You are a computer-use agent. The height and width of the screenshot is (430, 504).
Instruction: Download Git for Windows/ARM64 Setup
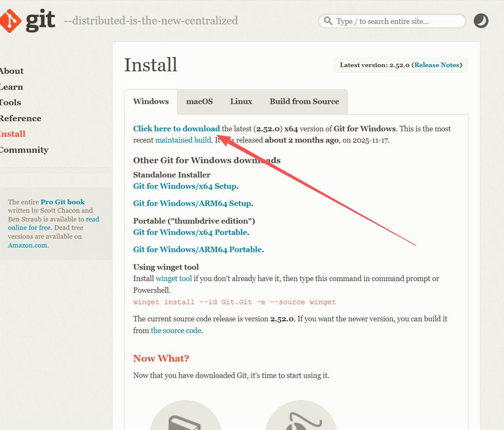[x=192, y=203]
